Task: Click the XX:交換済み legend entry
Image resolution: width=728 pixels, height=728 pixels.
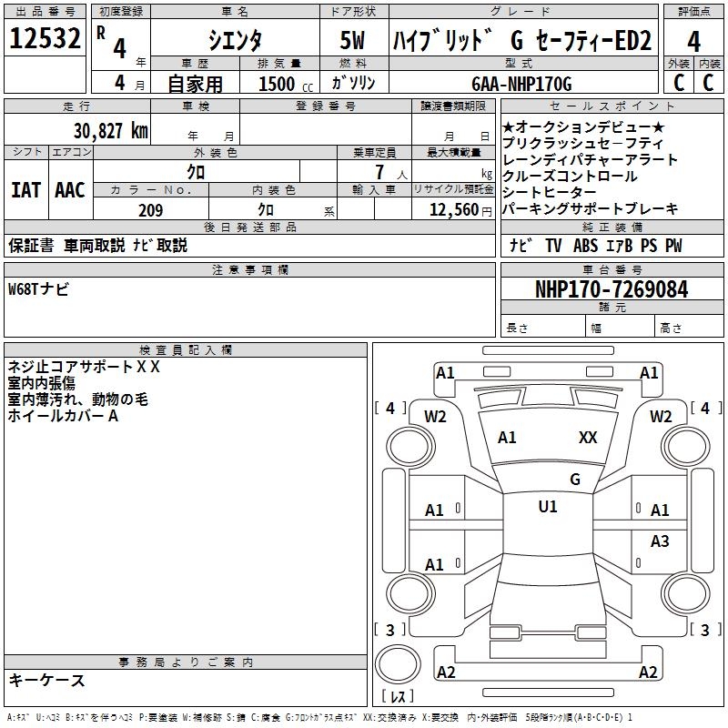Action: point(389,718)
